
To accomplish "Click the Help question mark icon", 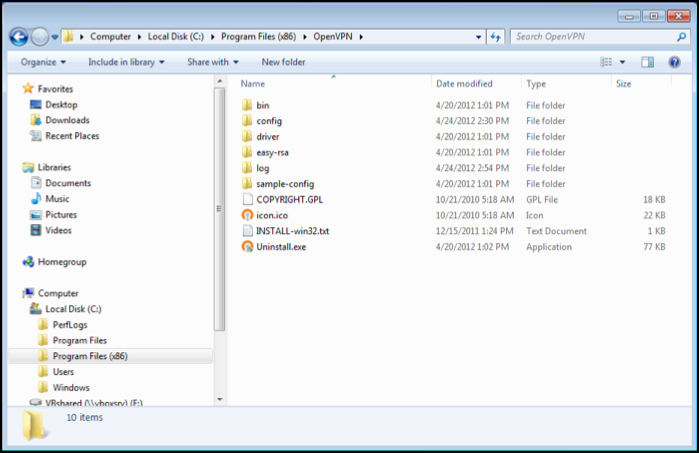I will coord(673,62).
